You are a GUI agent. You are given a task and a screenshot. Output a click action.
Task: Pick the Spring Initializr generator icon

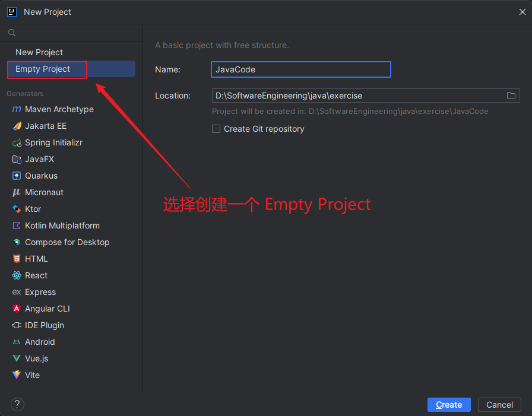click(x=17, y=142)
